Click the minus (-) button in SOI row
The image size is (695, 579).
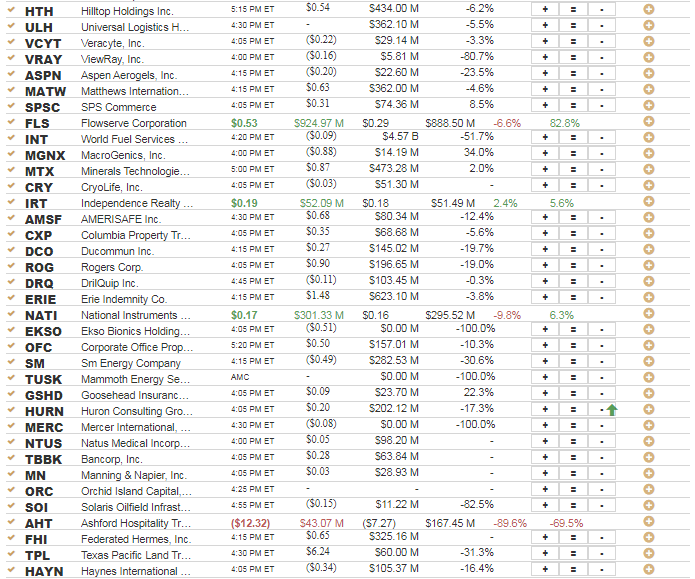click(601, 505)
